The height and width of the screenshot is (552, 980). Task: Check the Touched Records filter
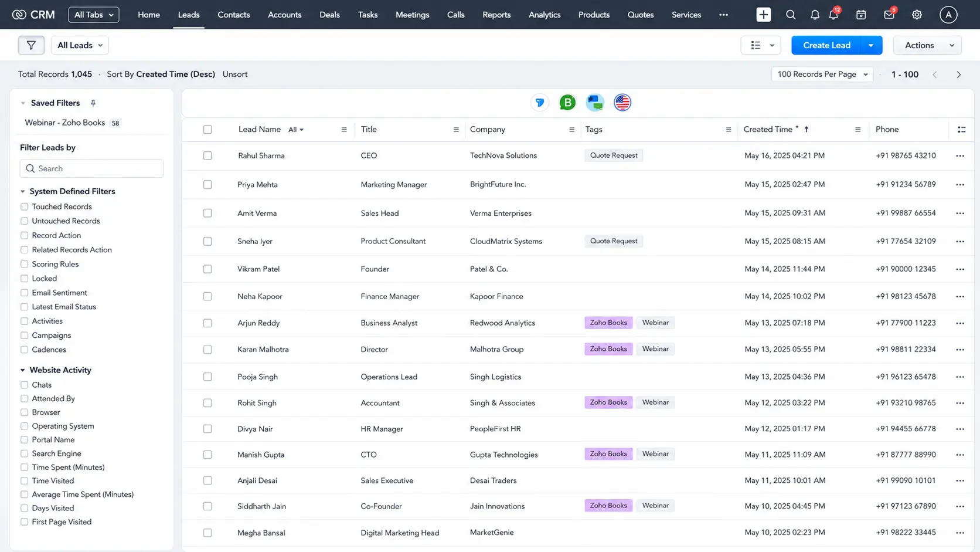click(24, 206)
